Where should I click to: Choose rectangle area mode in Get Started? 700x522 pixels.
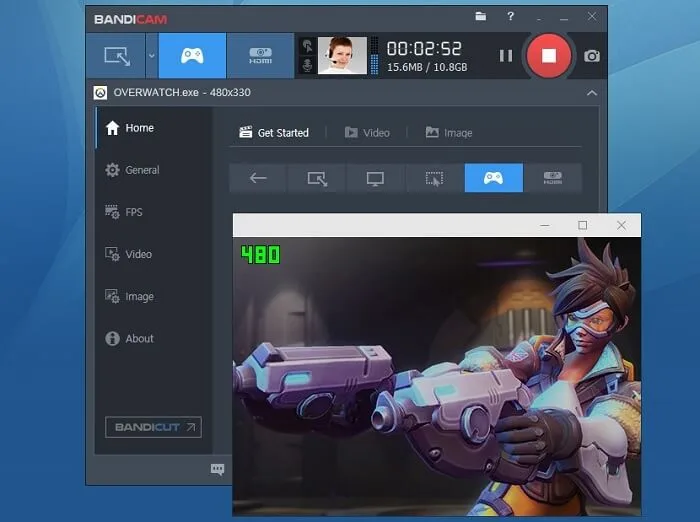317,178
